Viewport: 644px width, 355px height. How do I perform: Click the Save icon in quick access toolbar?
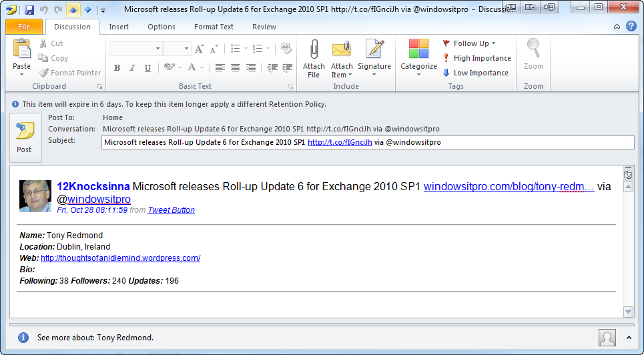pos(29,9)
